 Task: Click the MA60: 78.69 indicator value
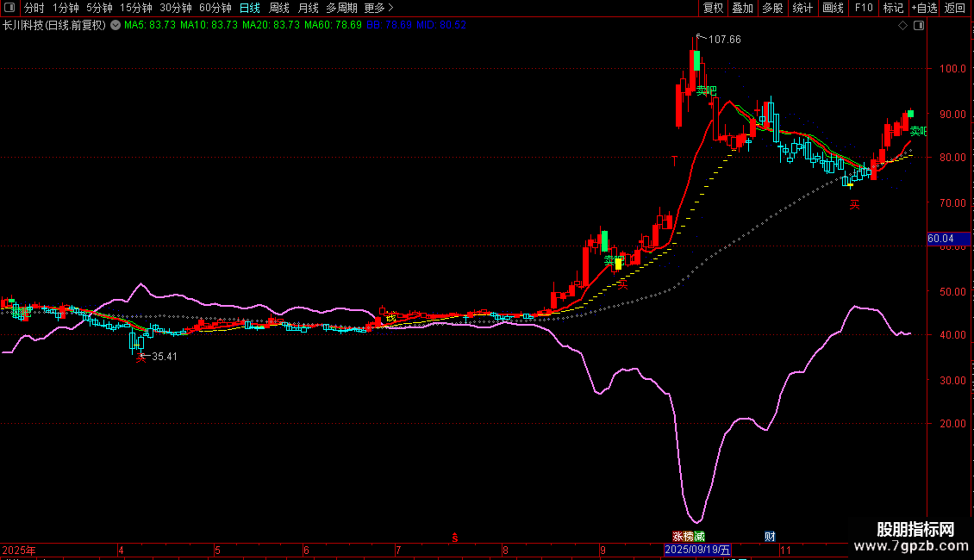click(x=333, y=25)
